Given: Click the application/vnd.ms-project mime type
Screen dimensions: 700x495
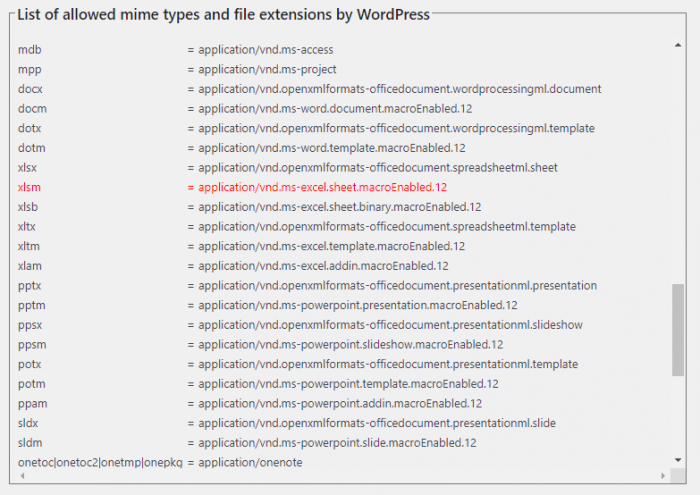Looking at the screenshot, I should 267,69.
